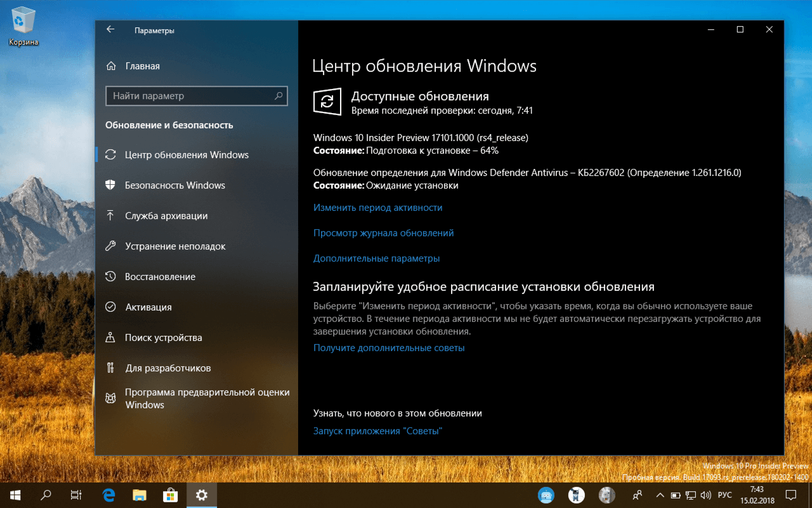Show hidden tray icons with the chevron
This screenshot has height=508, width=812.
click(x=660, y=495)
